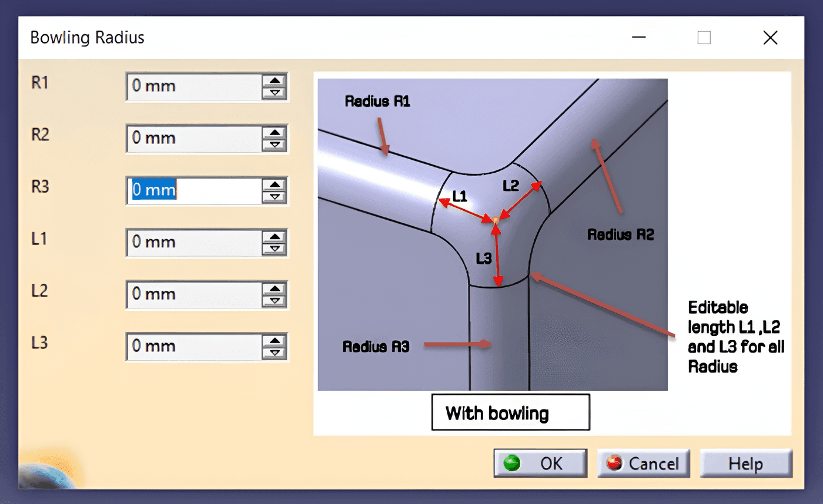Increase L1 value with up arrow
This screenshot has height=504, width=823.
pyautogui.click(x=274, y=236)
